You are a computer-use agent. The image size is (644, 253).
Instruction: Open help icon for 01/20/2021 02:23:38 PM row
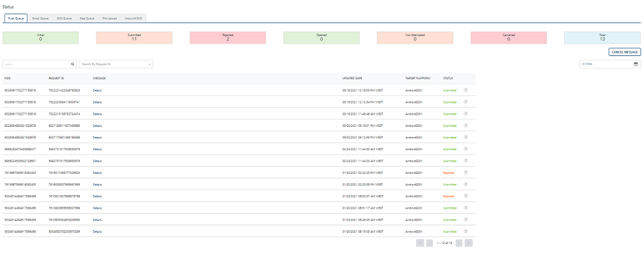(466, 184)
